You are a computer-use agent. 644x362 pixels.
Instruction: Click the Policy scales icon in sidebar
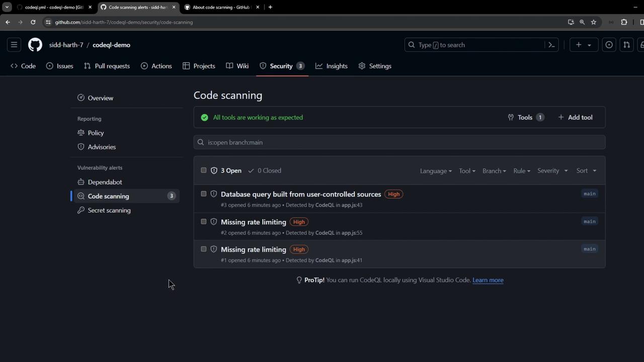[81, 133]
